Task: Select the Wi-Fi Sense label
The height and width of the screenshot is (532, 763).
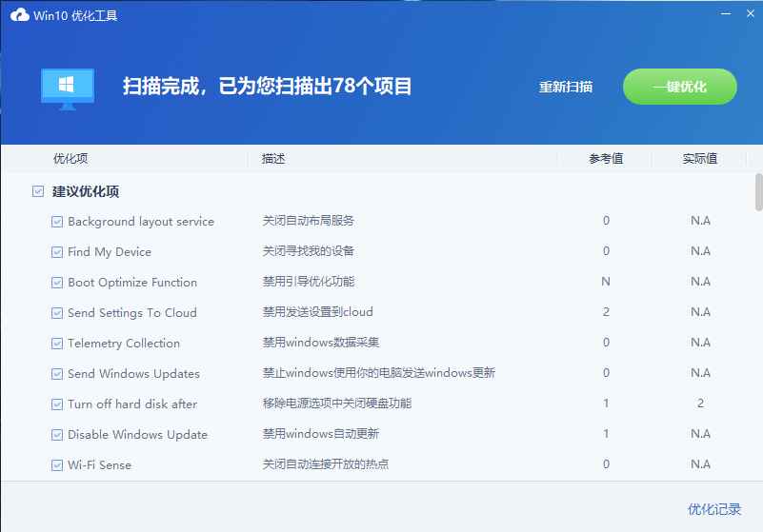Action: (x=99, y=464)
